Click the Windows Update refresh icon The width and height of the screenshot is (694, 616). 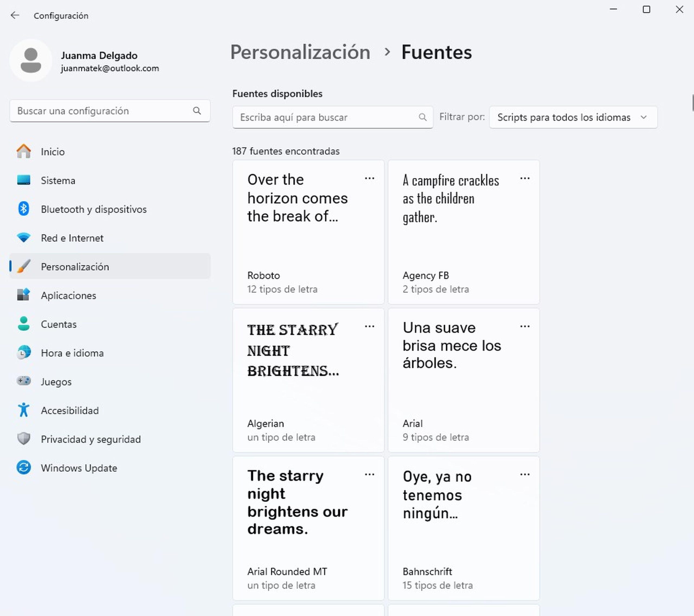click(24, 468)
